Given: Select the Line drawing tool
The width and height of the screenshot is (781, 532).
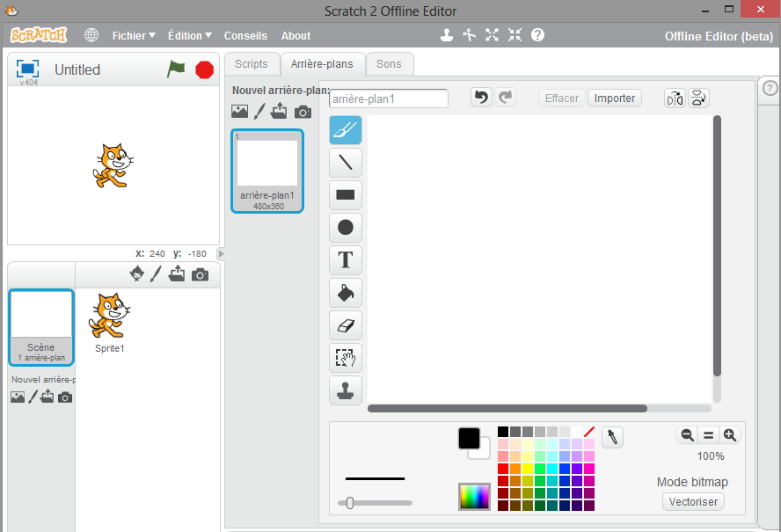Looking at the screenshot, I should tap(345, 163).
